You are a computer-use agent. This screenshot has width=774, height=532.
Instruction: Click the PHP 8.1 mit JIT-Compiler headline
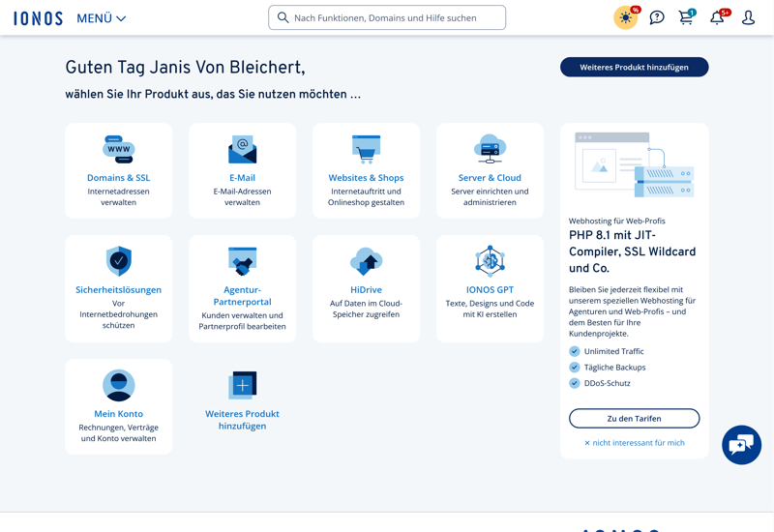(x=633, y=251)
